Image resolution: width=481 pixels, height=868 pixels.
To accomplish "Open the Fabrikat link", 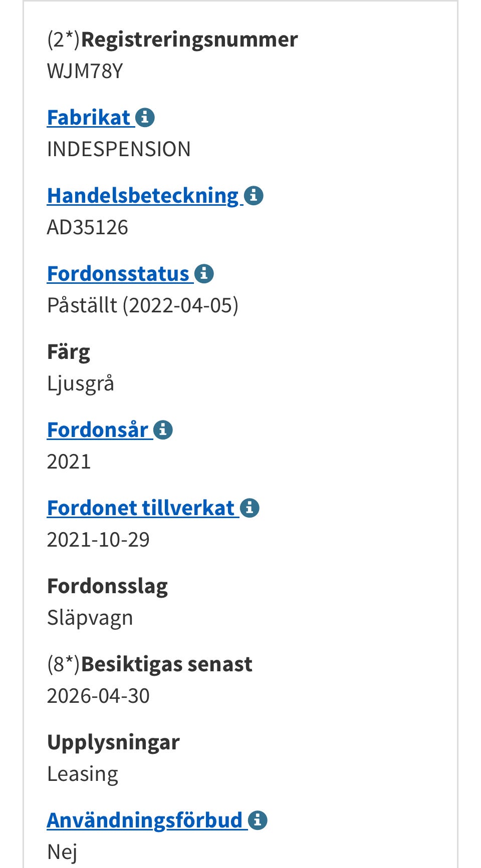I will tap(89, 118).
